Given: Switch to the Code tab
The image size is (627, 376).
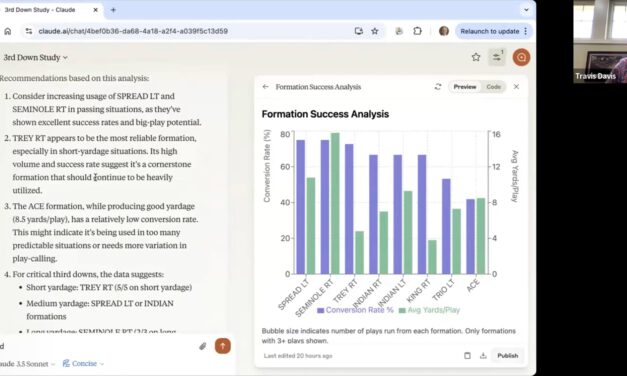Looking at the screenshot, I should point(493,87).
